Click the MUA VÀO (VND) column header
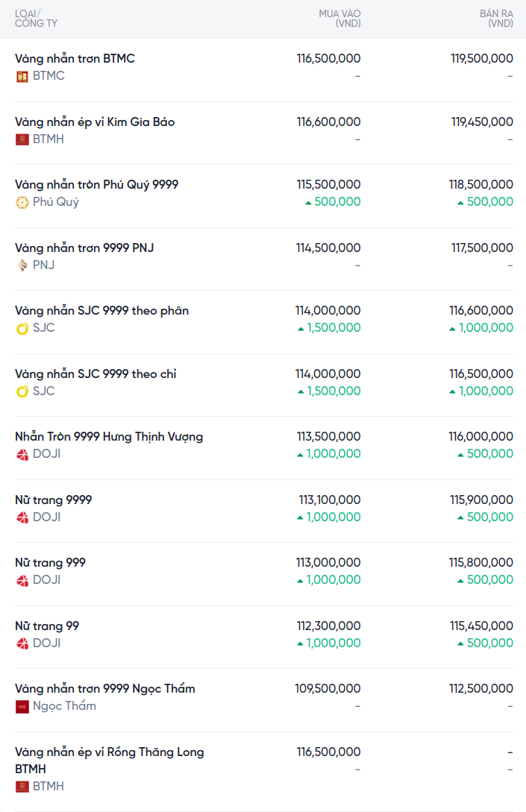The height and width of the screenshot is (812, 526). pyautogui.click(x=339, y=19)
